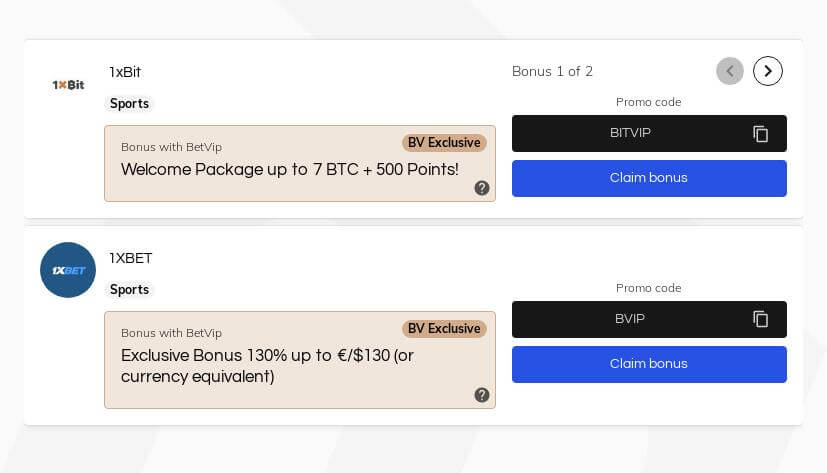
Task: Go to previous bonus with left arrow
Action: (x=730, y=71)
